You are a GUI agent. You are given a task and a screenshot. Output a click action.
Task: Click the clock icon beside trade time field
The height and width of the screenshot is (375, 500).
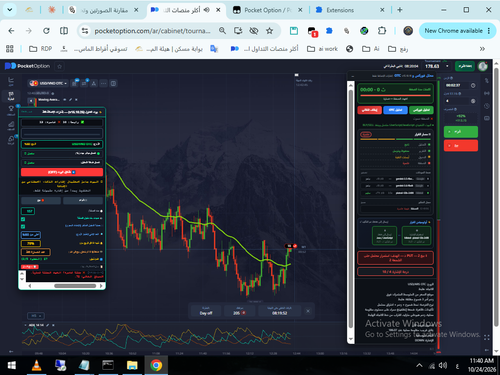[473, 86]
